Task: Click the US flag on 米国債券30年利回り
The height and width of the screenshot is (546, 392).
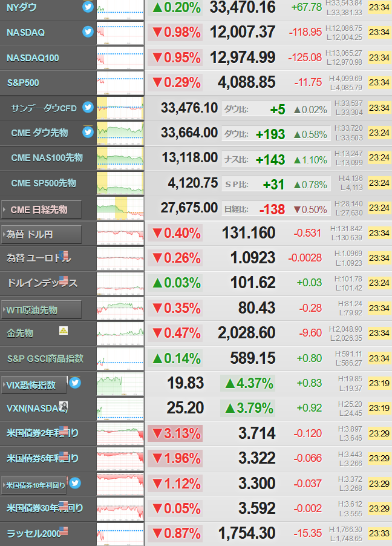Action: [x=64, y=505]
